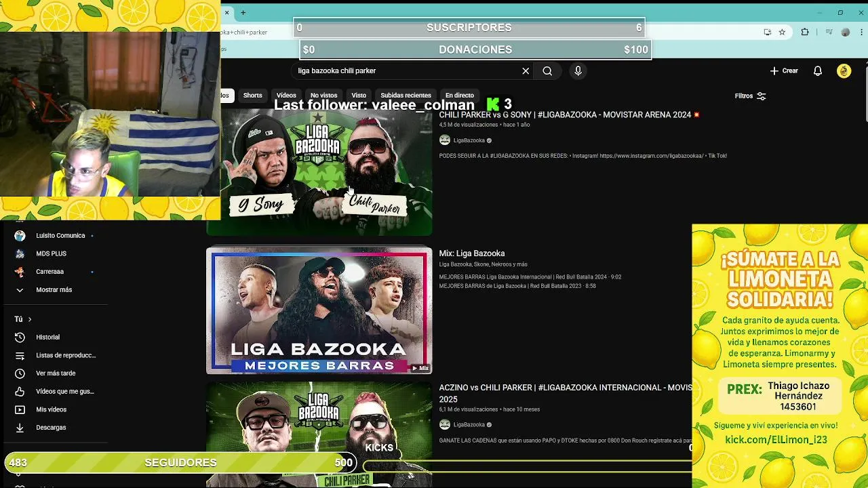868x488 pixels.
Task: Click the 4,5 M de visualizaciones text
Action: (469, 125)
